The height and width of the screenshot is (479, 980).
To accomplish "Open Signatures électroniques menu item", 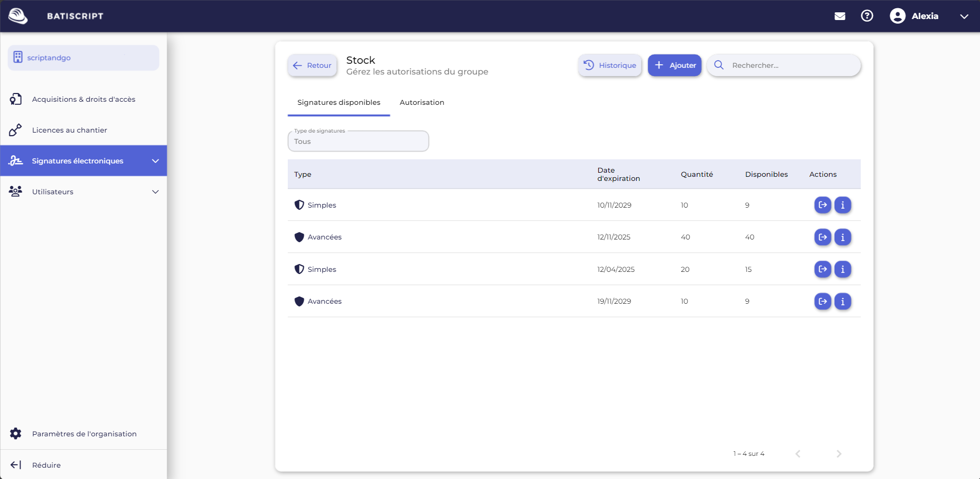I will coord(83,161).
